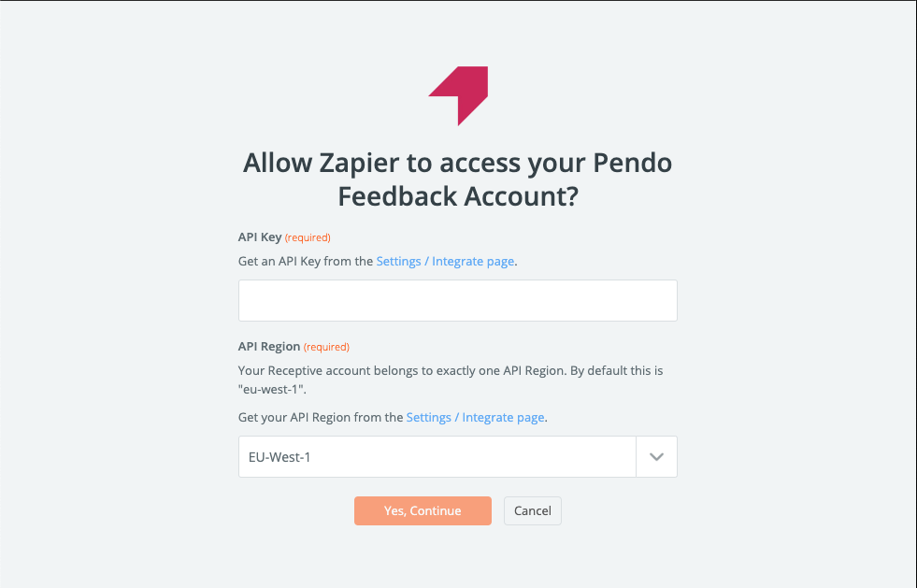
Task: Confirm with the Yes, Continue button
Action: (x=423, y=510)
